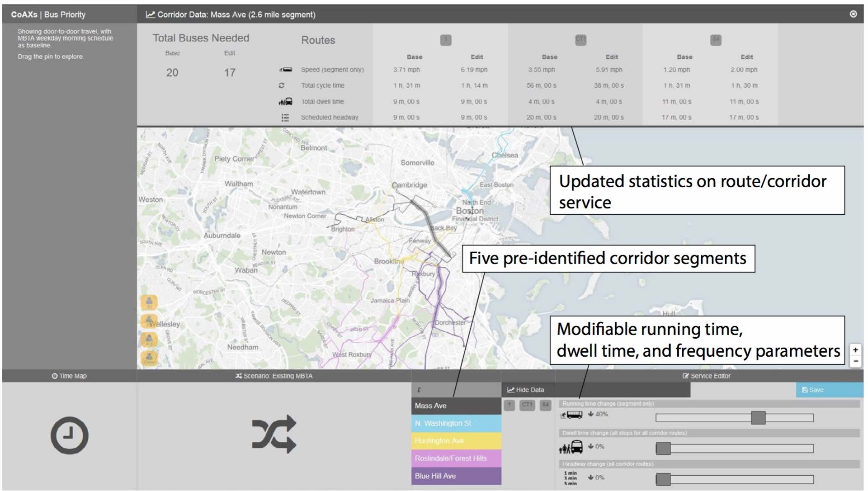The width and height of the screenshot is (868, 491).
Task: Click route 1 edited speed 6.19 mph
Action: coord(474,70)
